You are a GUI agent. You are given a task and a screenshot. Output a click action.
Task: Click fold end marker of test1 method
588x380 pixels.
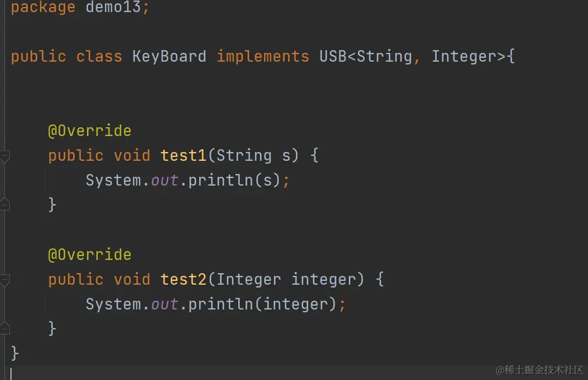tap(4, 205)
